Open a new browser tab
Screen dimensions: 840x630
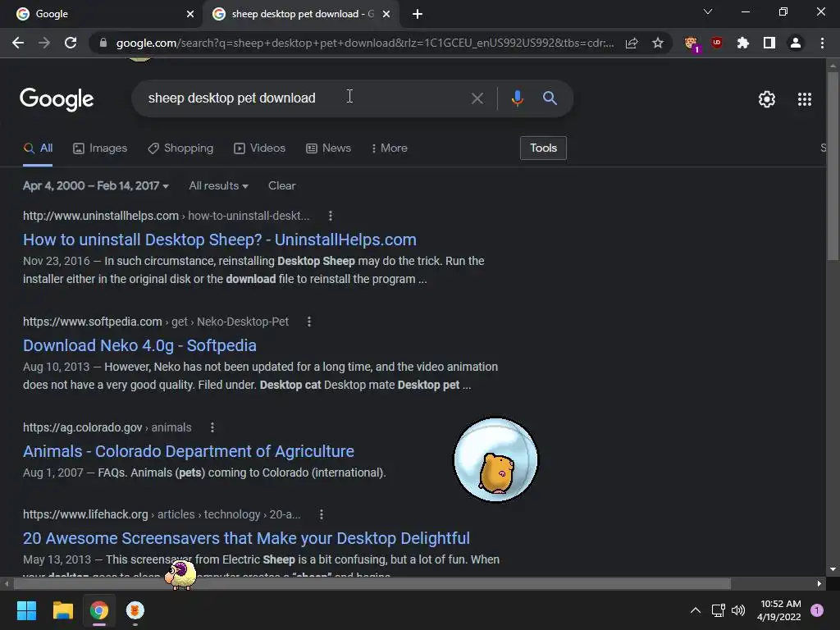[x=418, y=14]
